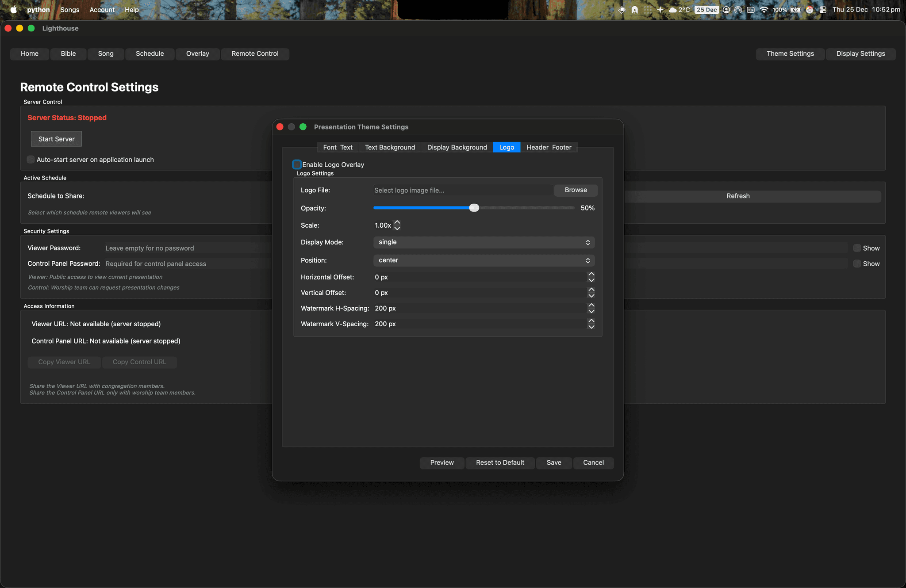Click the Apple menu icon
Viewport: 906px width, 588px height.
click(x=14, y=10)
